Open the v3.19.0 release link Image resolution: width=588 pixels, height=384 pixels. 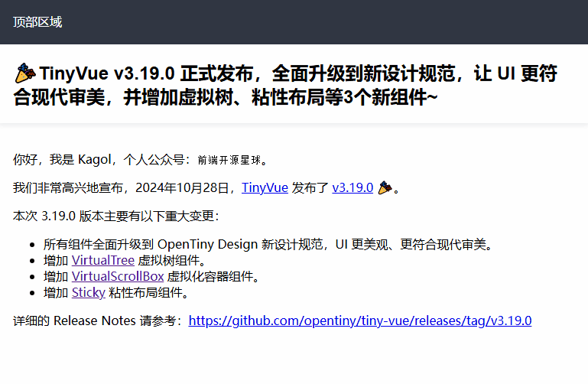pos(352,187)
